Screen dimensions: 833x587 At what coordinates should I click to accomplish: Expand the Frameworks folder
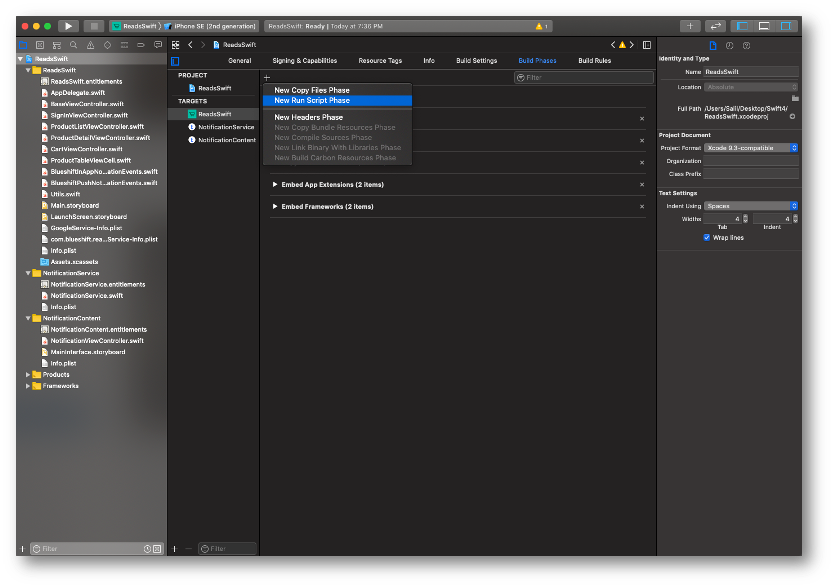point(28,386)
